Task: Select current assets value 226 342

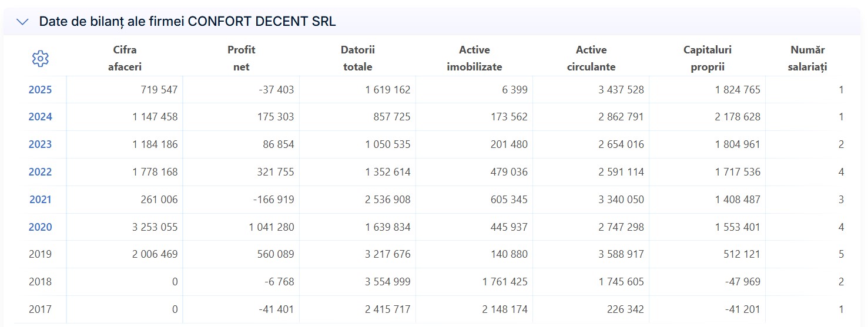Action: click(625, 309)
